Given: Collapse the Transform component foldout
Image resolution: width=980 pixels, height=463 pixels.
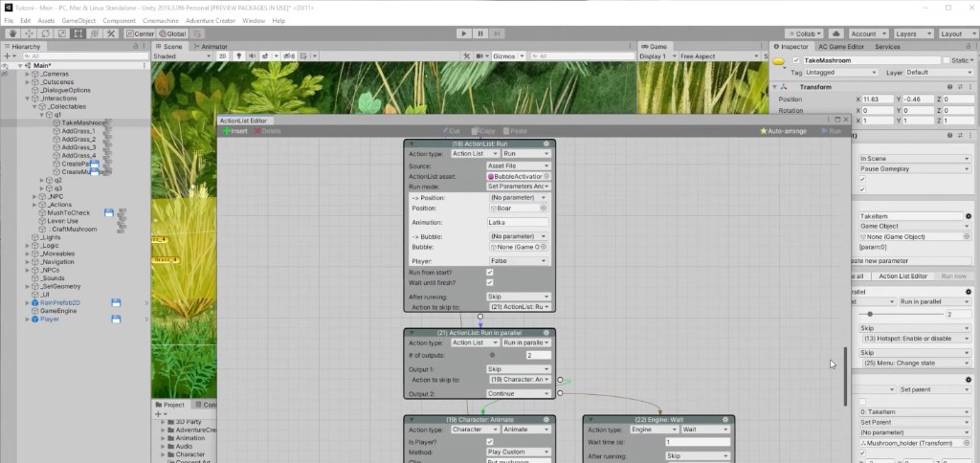Looking at the screenshot, I should [x=775, y=87].
